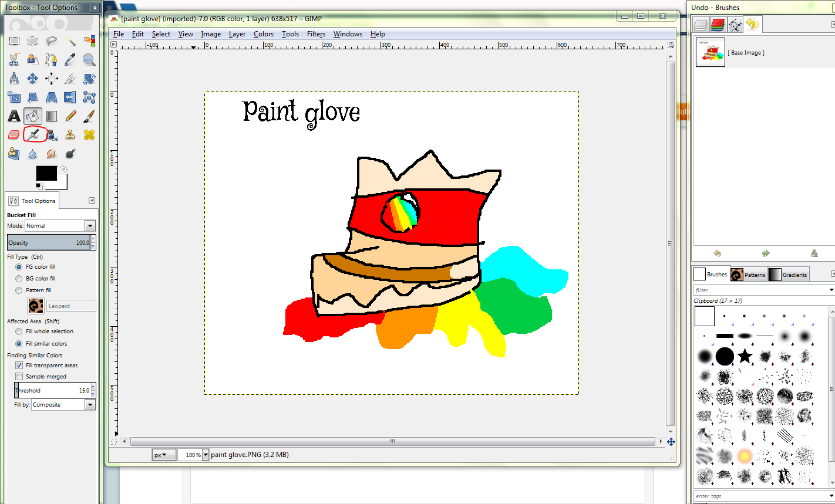Switch to the Channels dock tab
Viewport: 835px width, 504px height.
pyautogui.click(x=718, y=25)
